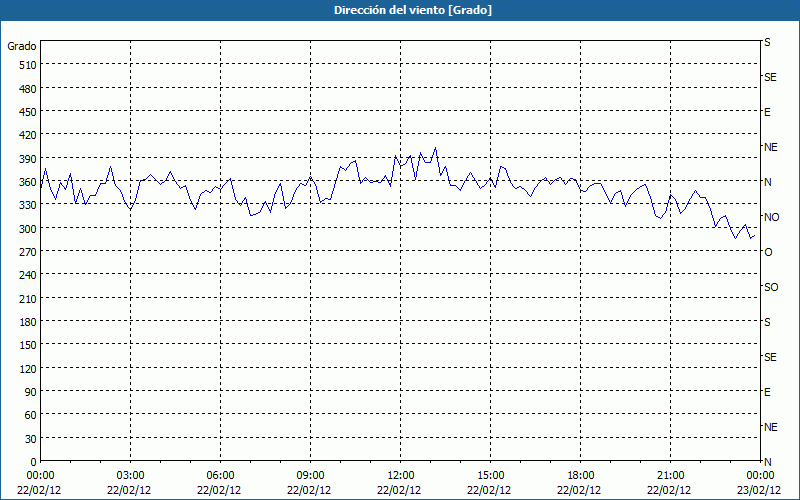Click the 21:00 time axis label
Viewport: 800px width, 500px height.
(x=670, y=476)
